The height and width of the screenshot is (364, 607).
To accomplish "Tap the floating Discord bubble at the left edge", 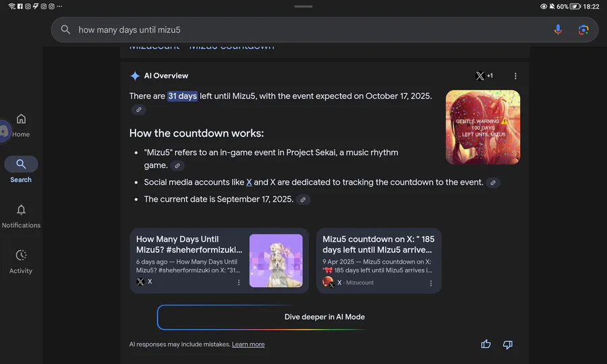I will click(x=5, y=131).
